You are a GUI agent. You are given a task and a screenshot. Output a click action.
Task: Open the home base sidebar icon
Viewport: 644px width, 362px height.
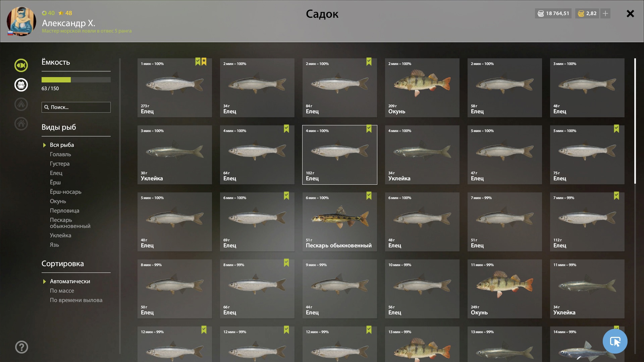click(x=21, y=124)
